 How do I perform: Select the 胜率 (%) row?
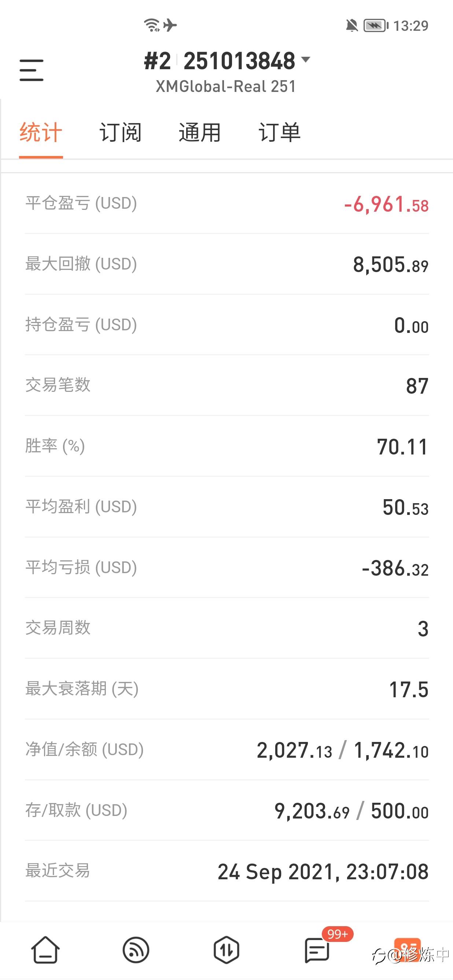(227, 446)
